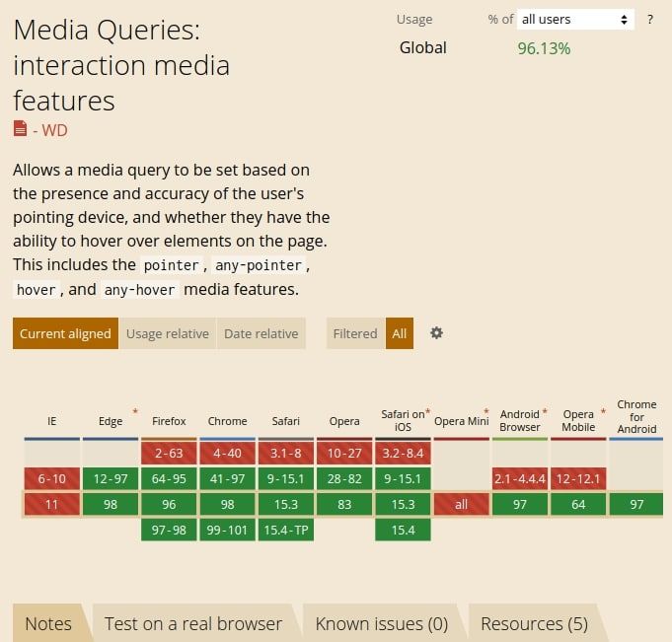Click the Chrome 41-97 cell
This screenshot has width=672, height=642.
pos(228,478)
